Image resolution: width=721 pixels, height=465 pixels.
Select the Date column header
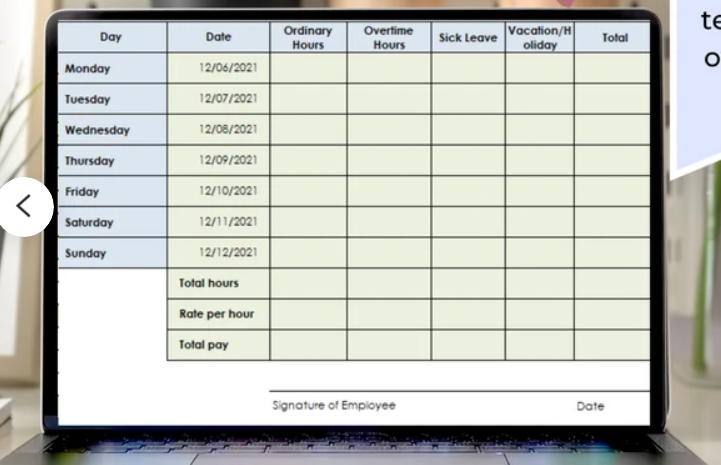(x=218, y=37)
